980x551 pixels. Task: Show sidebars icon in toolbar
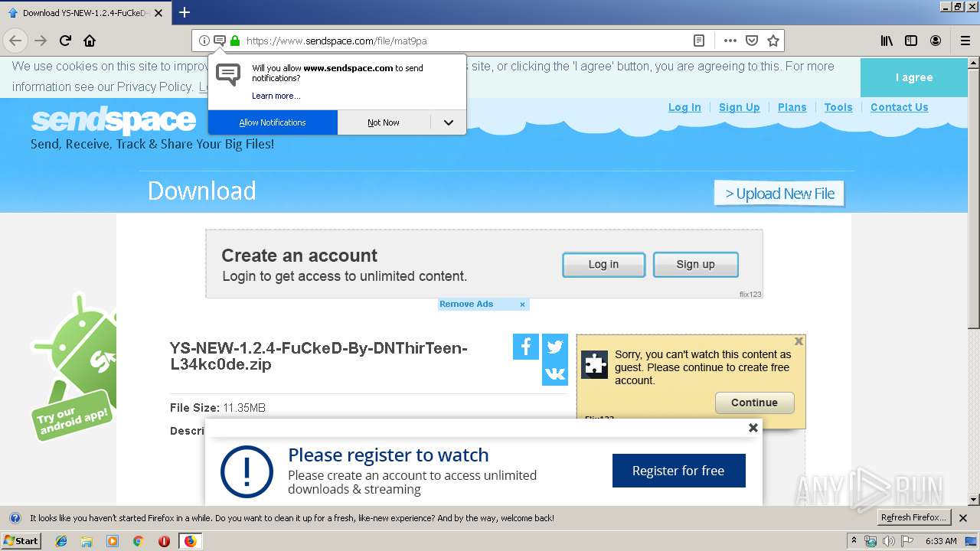911,41
